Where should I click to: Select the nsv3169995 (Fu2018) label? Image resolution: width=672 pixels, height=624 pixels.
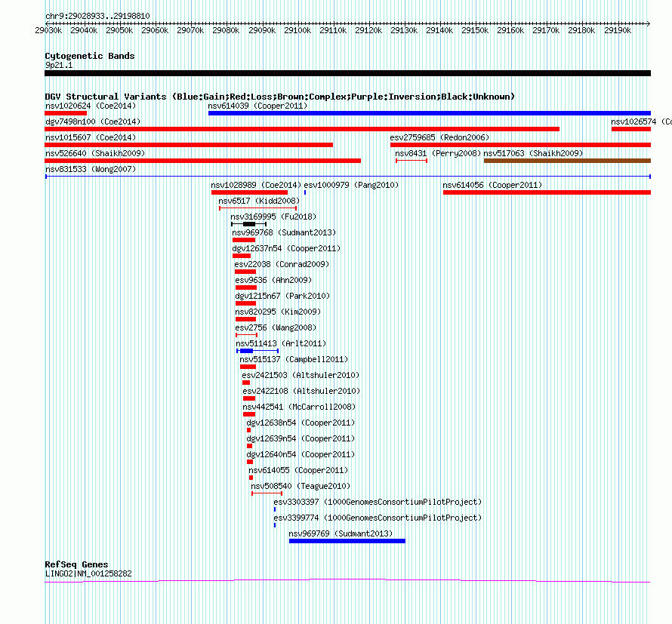273,217
